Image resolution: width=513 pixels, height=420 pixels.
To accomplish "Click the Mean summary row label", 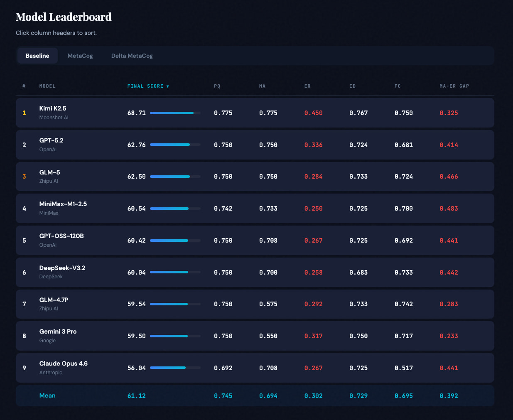I will pos(47,395).
